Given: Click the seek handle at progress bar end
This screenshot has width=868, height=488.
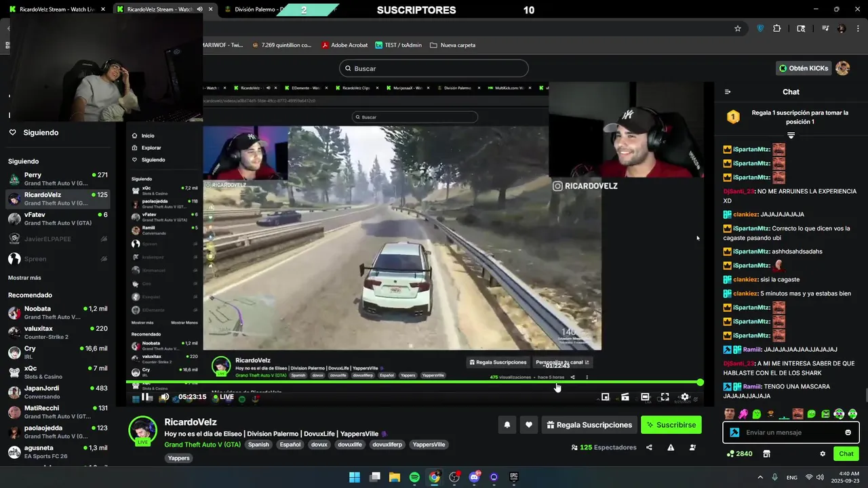Looking at the screenshot, I should point(700,383).
